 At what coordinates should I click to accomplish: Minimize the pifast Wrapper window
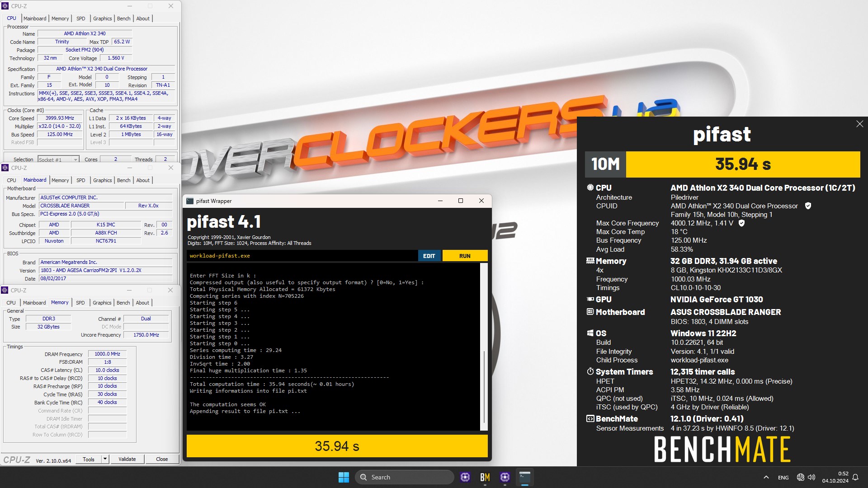[x=440, y=201]
